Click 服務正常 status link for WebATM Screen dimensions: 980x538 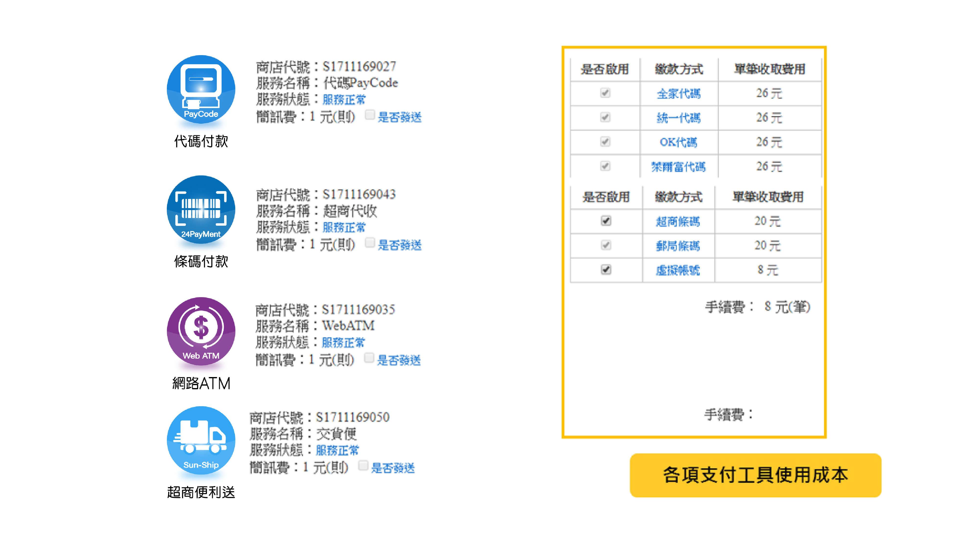343,342
